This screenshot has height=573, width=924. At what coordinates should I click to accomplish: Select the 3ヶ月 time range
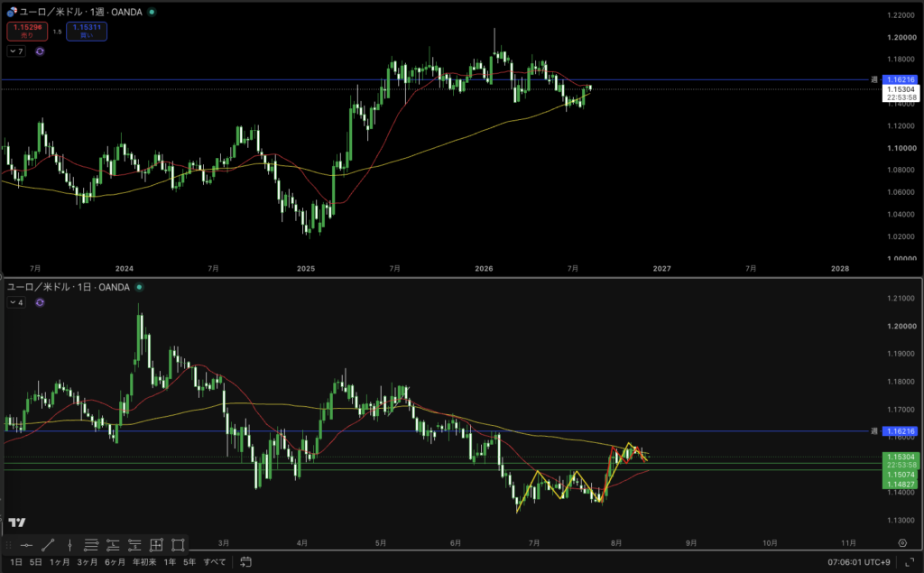(88, 562)
